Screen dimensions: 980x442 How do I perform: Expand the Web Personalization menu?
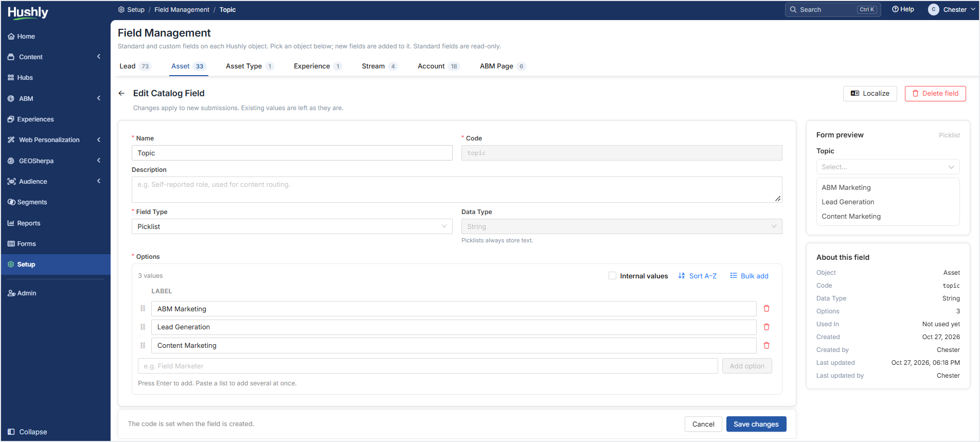tap(99, 140)
